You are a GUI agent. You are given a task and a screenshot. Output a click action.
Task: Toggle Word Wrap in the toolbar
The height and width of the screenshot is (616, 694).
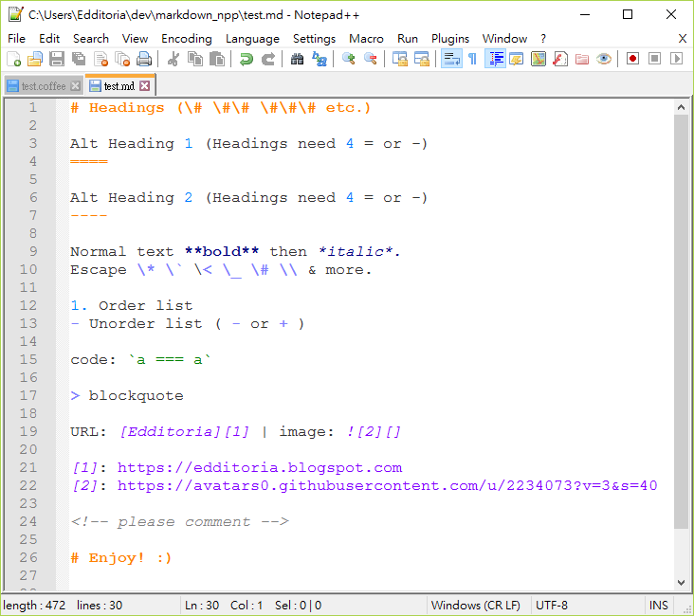pos(451,59)
